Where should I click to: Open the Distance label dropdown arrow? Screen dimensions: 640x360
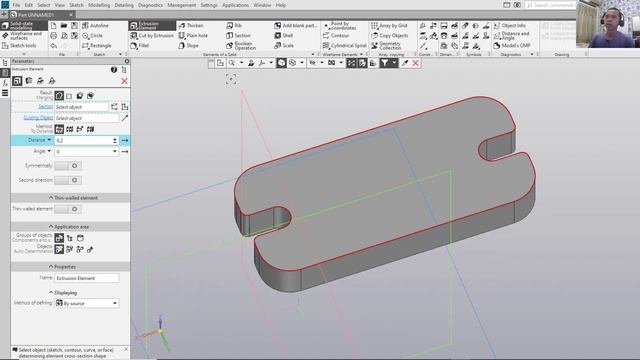pyautogui.click(x=49, y=140)
